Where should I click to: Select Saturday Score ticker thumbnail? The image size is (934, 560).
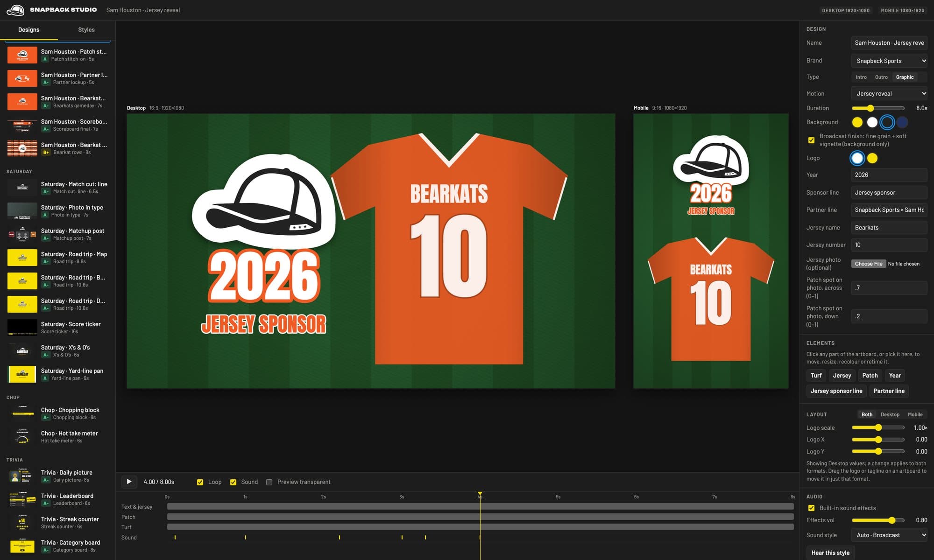[22, 328]
